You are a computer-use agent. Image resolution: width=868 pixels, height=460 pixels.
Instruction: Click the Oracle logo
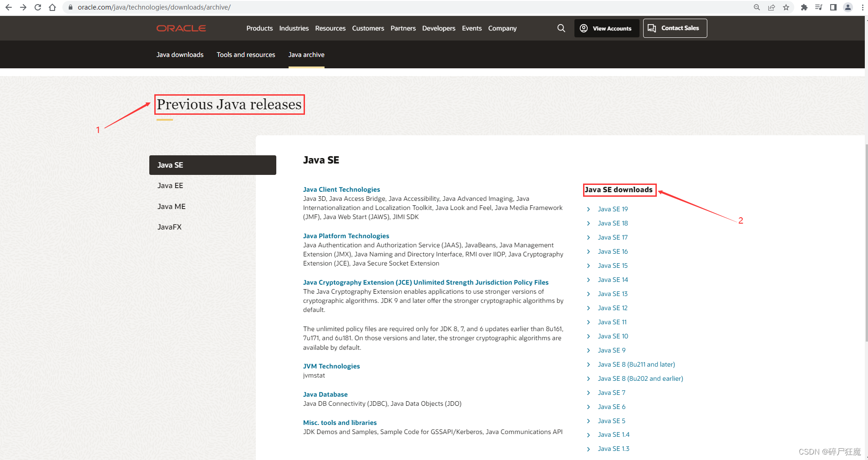(181, 28)
